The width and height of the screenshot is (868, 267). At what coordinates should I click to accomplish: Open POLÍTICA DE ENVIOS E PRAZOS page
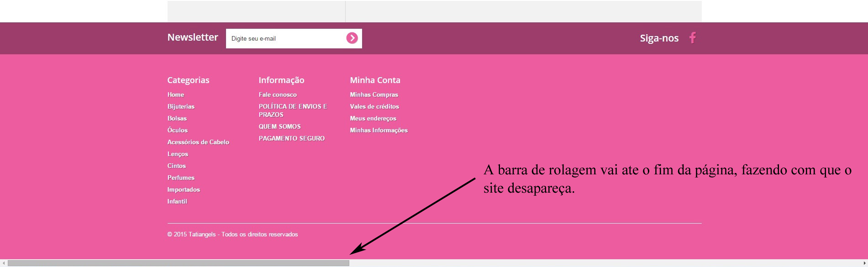pyautogui.click(x=293, y=110)
